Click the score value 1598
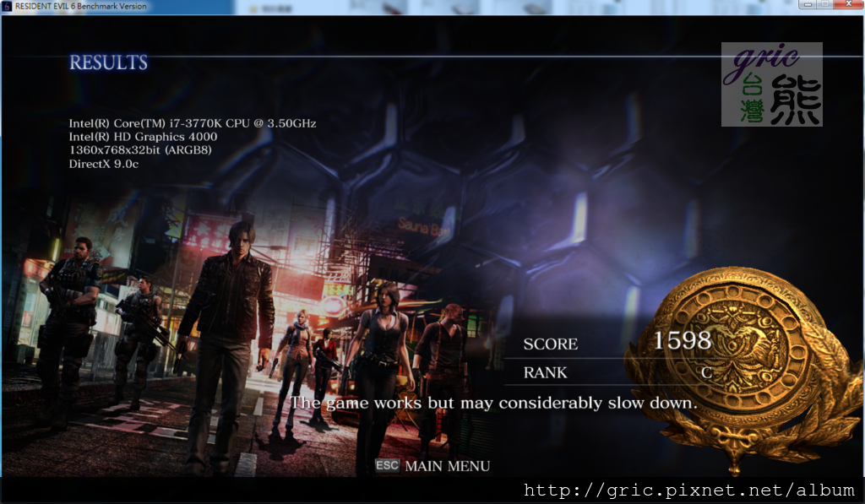The width and height of the screenshot is (865, 504). tap(683, 340)
